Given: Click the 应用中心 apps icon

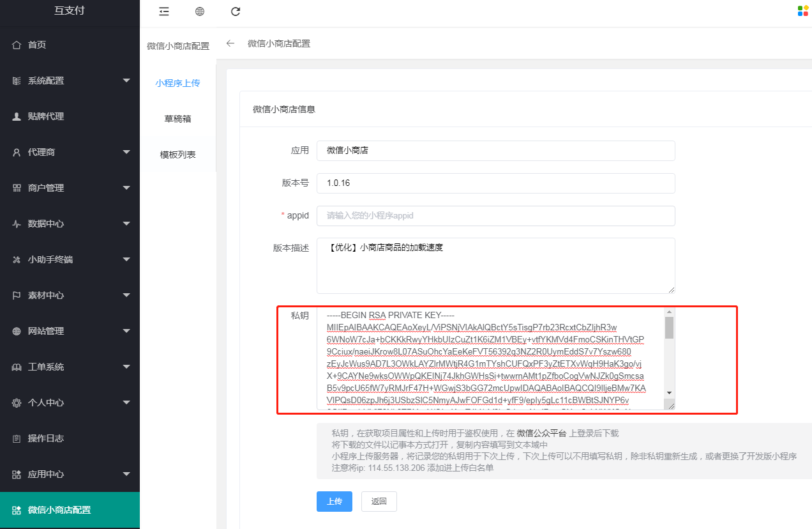Looking at the screenshot, I should coord(17,474).
